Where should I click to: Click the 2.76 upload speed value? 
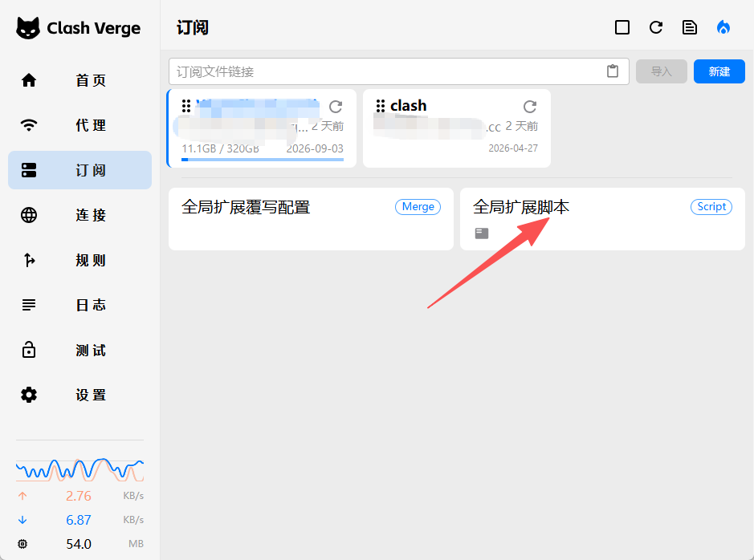point(79,496)
